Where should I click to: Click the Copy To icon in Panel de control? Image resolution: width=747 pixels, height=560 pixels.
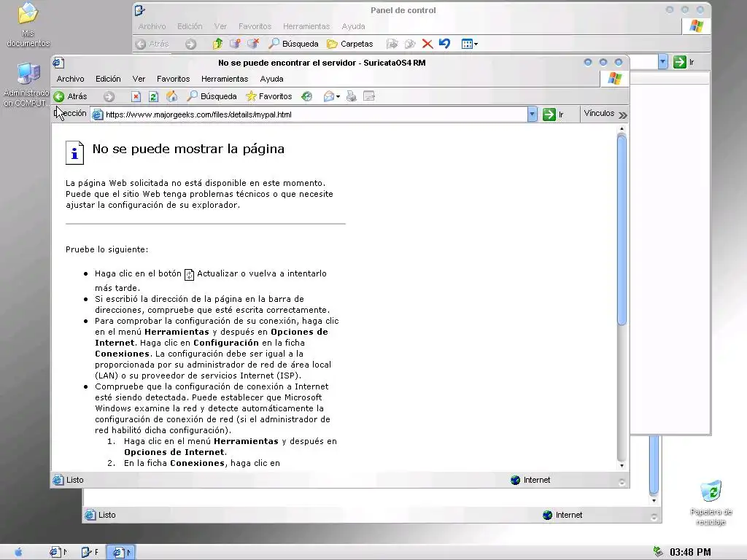(x=410, y=44)
